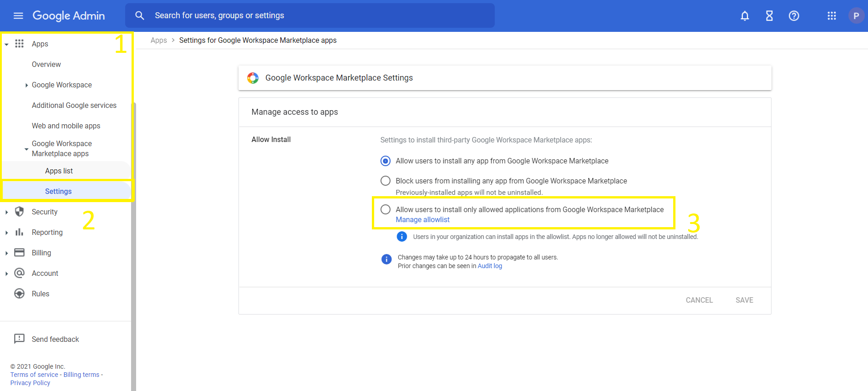Open Google Workspace in sidebar
Viewport: 868px width, 391px height.
coord(62,85)
